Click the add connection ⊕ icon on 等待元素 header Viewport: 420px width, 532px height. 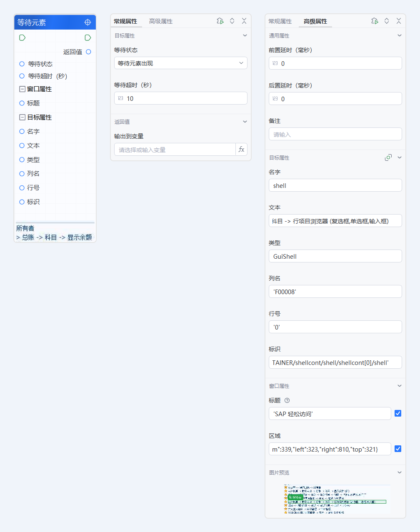(x=87, y=22)
